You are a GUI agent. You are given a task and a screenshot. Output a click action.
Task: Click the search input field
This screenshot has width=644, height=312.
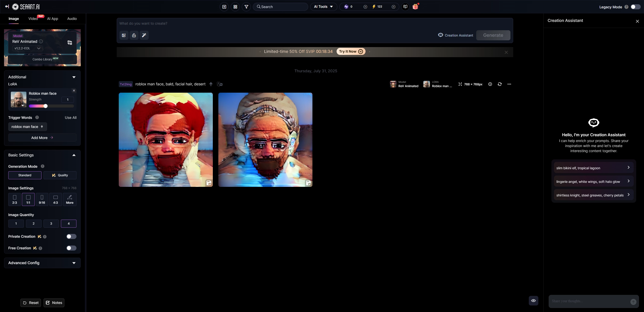(x=280, y=7)
